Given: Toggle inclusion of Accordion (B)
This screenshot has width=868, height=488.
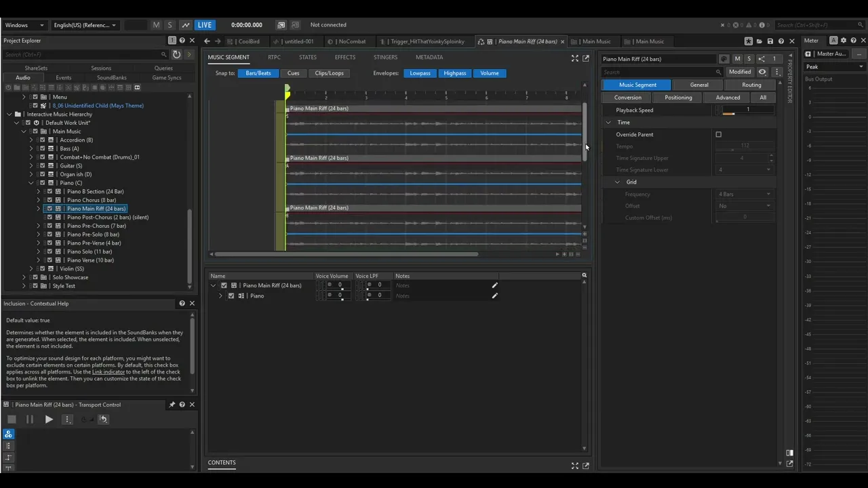Looking at the screenshot, I should click(x=42, y=140).
